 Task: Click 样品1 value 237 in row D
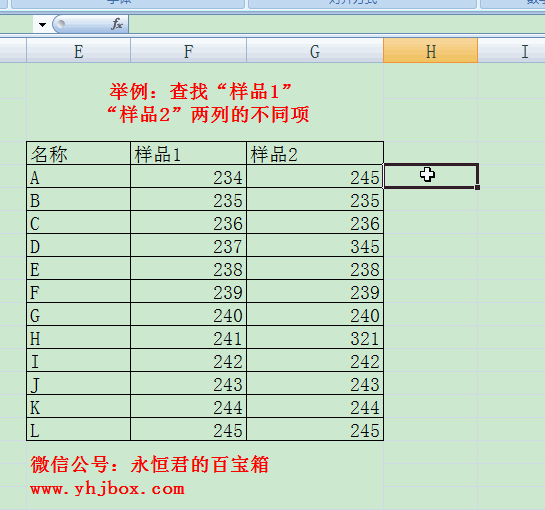tap(188, 245)
